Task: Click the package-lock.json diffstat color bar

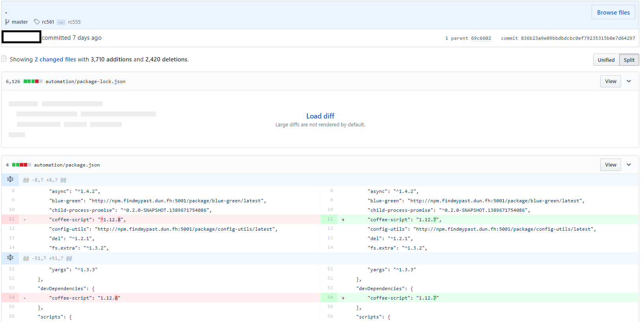Action: pos(33,81)
